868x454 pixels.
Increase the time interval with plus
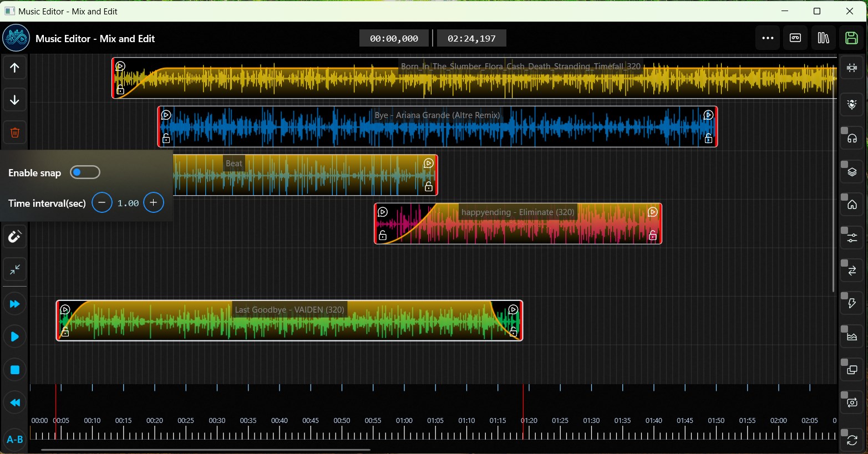point(154,203)
